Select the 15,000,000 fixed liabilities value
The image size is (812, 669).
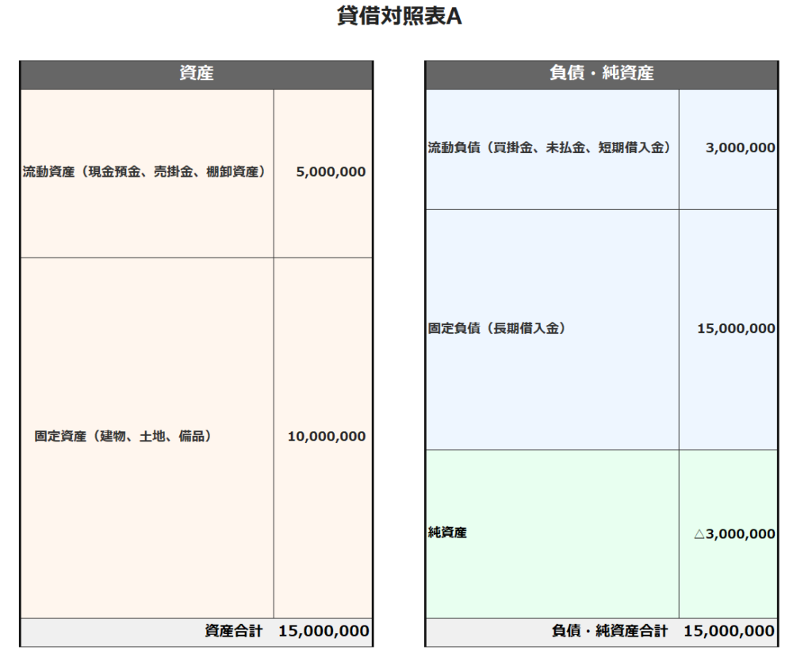click(x=736, y=329)
